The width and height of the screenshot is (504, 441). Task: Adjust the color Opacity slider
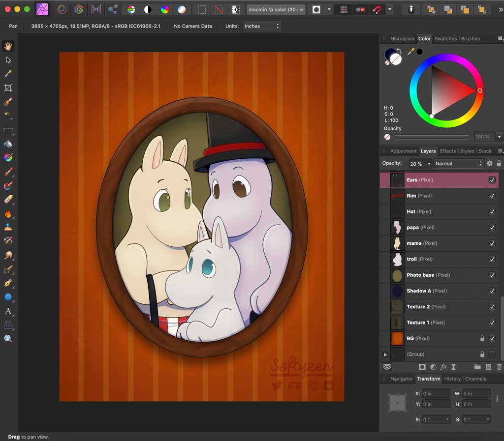point(431,137)
